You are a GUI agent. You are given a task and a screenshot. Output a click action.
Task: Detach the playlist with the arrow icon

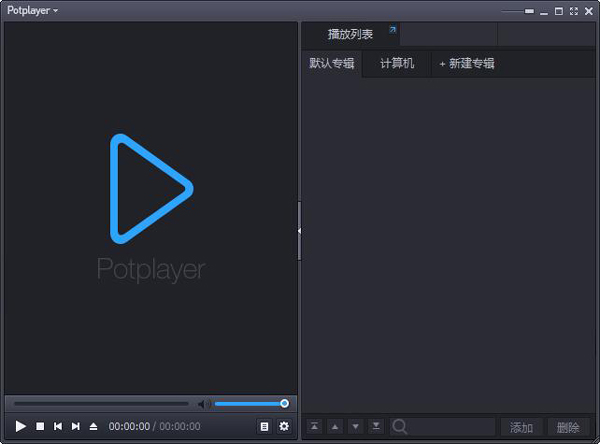pyautogui.click(x=393, y=29)
